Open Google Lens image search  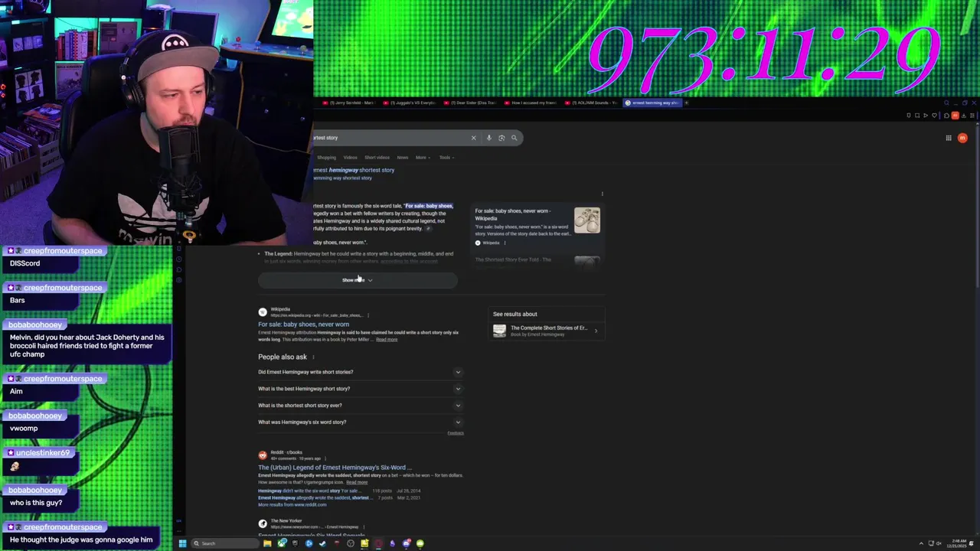pos(501,138)
